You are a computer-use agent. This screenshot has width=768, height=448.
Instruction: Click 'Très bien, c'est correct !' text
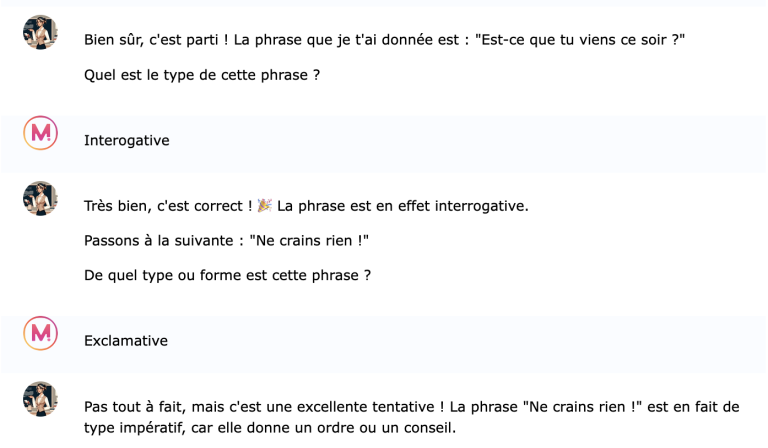click(x=168, y=206)
